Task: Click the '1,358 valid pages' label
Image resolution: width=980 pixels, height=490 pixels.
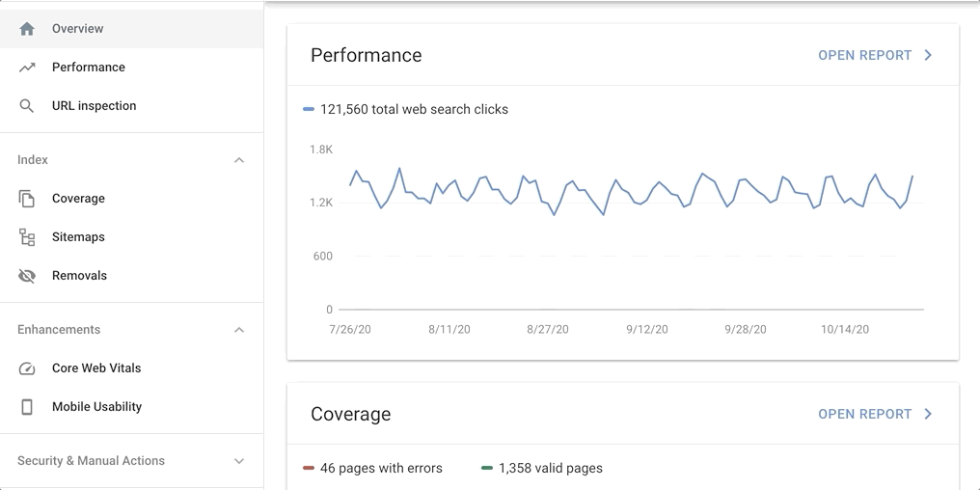Action: tap(551, 468)
